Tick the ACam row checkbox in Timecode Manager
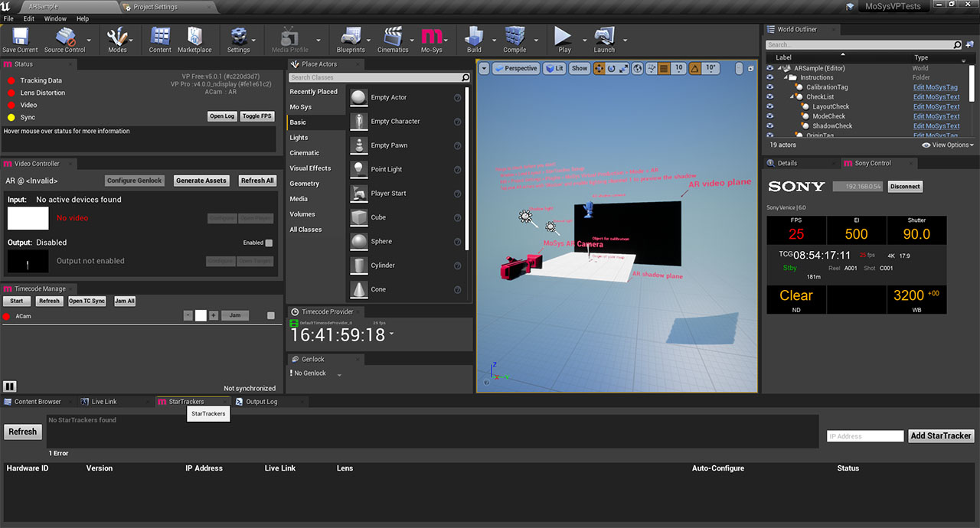This screenshot has width=980, height=528. (x=270, y=315)
